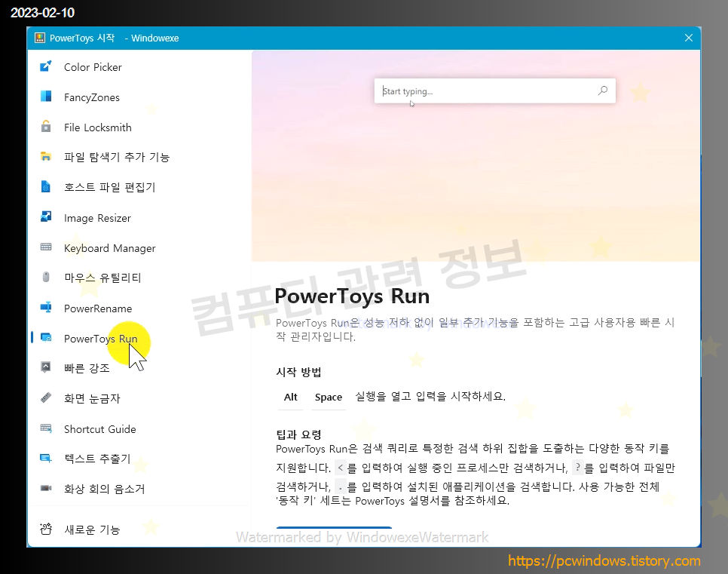This screenshot has width=728, height=574.
Task: Click the Start typing search field
Action: pos(495,91)
